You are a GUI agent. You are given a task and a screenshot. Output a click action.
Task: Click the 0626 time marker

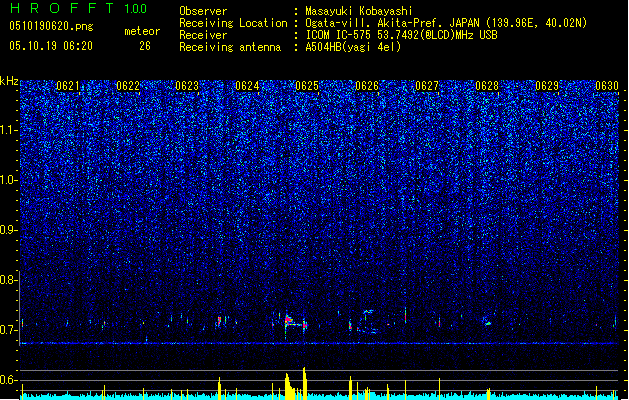(x=367, y=86)
